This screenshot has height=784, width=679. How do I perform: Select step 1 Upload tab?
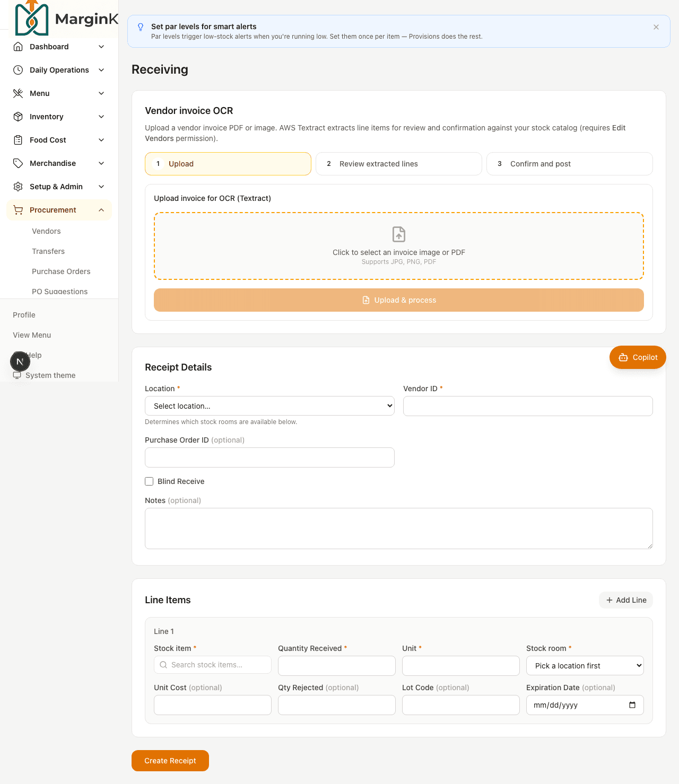pos(228,164)
